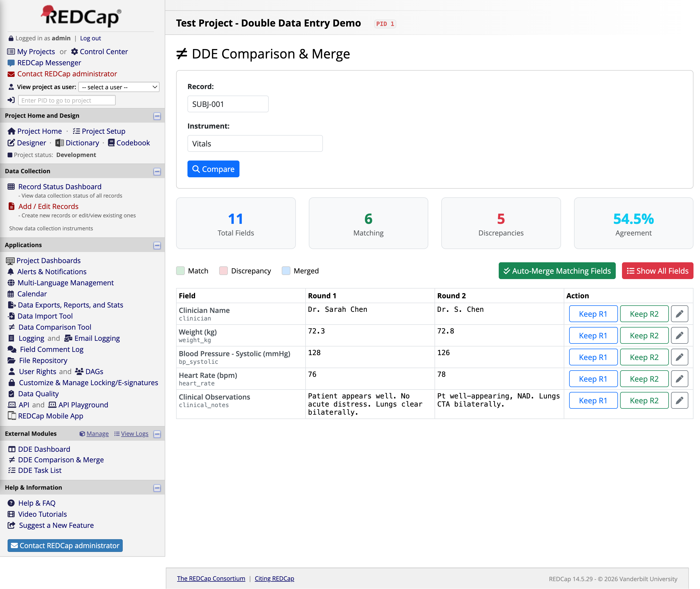
Task: Keep R1 value for Blood Pressure Systolic
Action: [x=593, y=357]
